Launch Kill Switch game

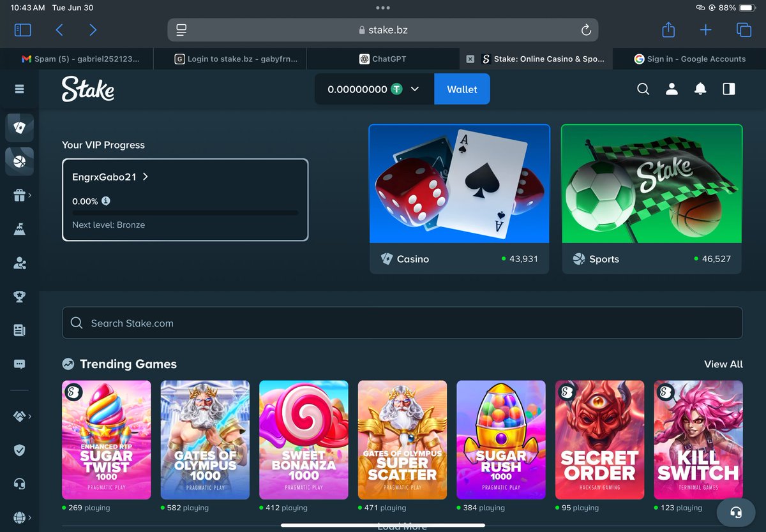(x=698, y=440)
